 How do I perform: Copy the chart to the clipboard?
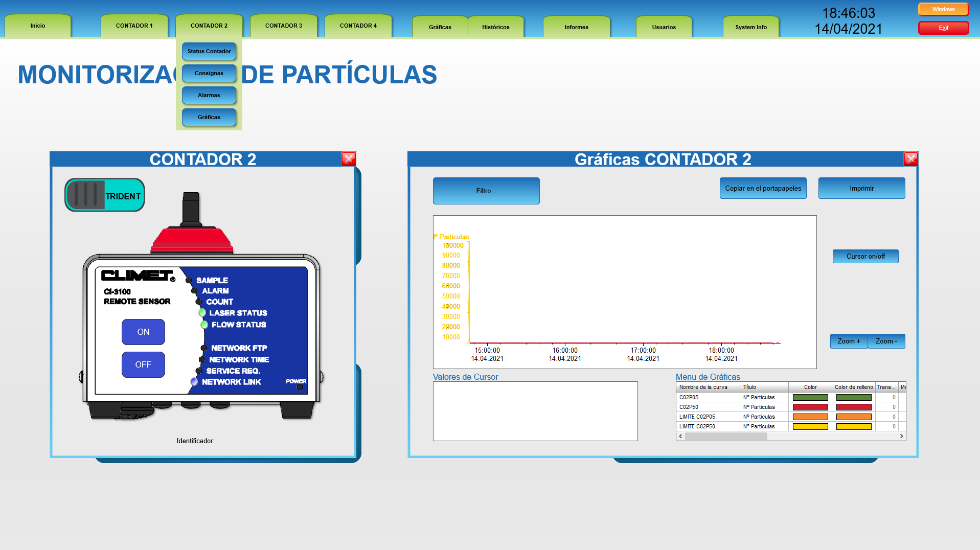pos(763,188)
